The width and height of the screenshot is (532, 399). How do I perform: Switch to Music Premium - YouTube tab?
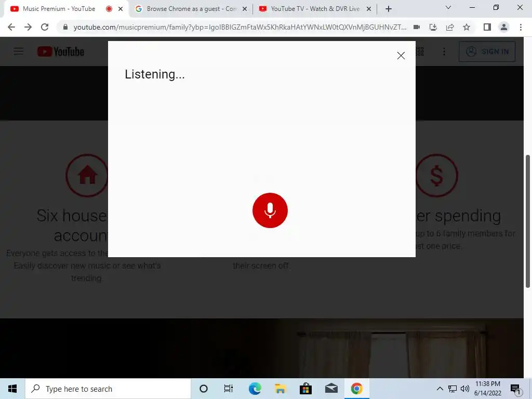59,9
